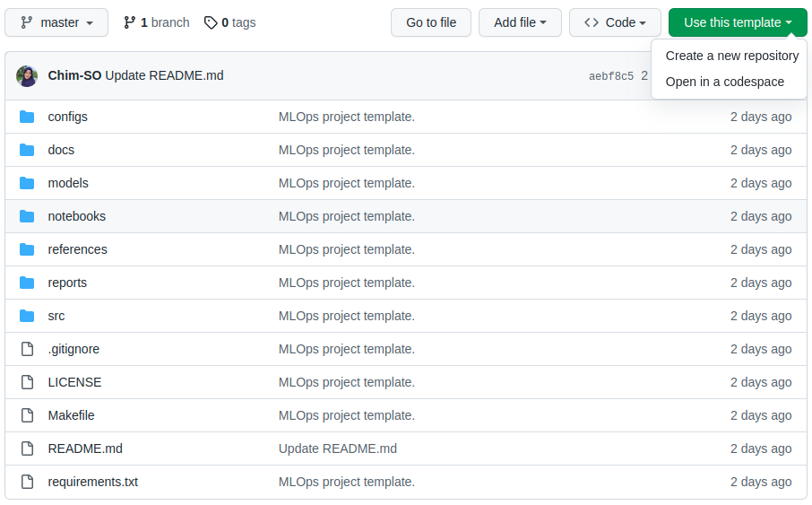Click the git branch icon beside 1 branch
812x505 pixels.
(129, 22)
